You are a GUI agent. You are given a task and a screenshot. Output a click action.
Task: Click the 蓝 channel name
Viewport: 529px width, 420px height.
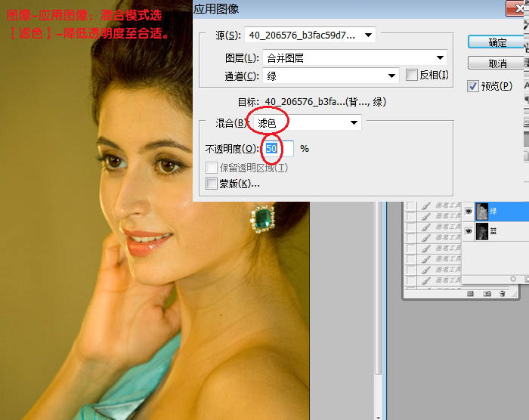point(493,230)
